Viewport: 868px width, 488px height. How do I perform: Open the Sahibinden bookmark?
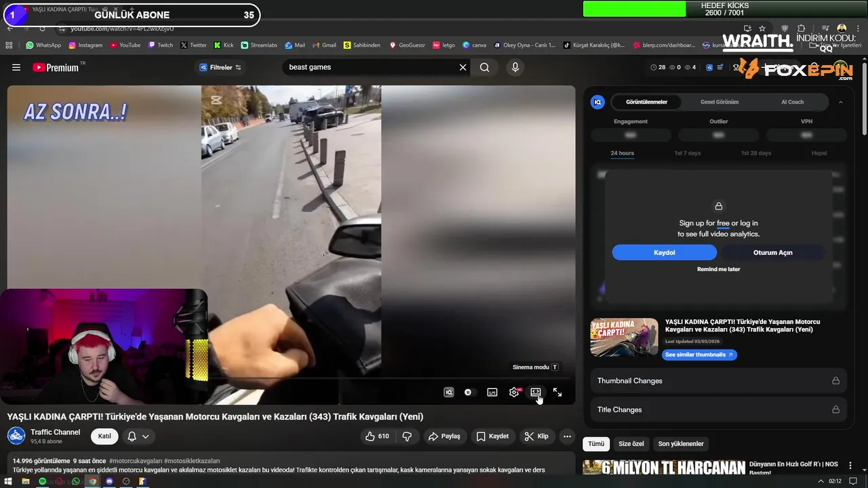click(361, 45)
